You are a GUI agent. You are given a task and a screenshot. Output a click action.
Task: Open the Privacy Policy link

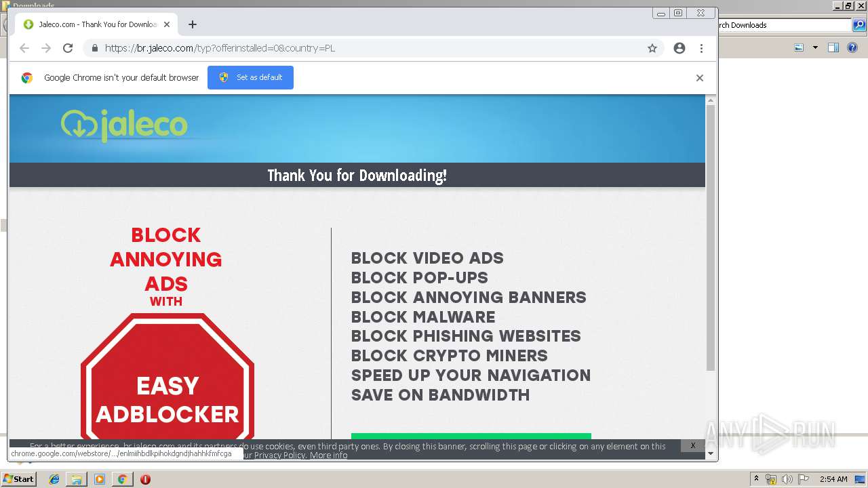pos(280,455)
